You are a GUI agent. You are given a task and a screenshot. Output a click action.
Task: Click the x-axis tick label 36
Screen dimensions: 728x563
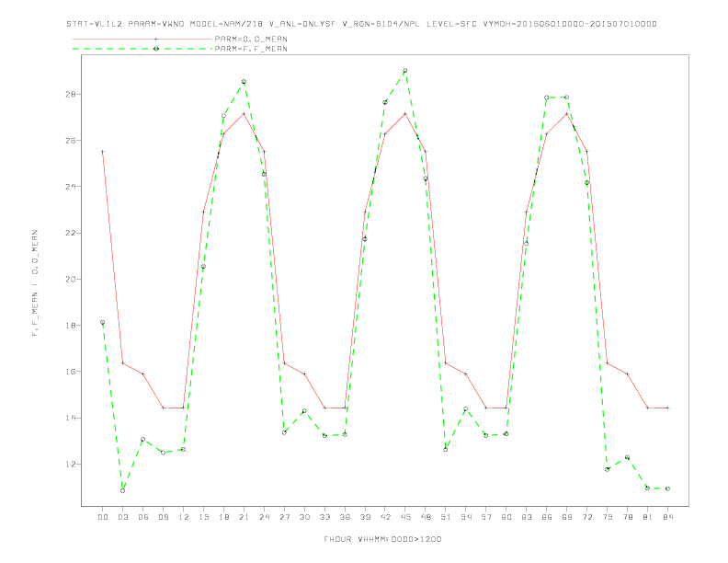point(345,517)
